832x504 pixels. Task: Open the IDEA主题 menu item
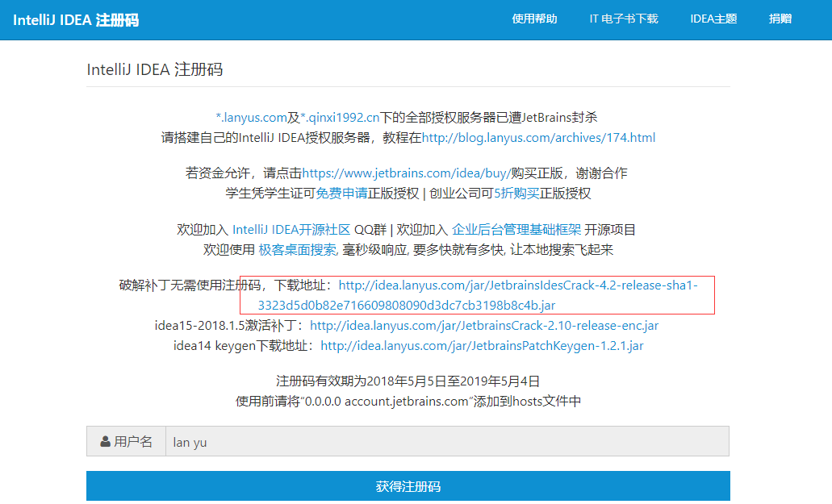(713, 19)
